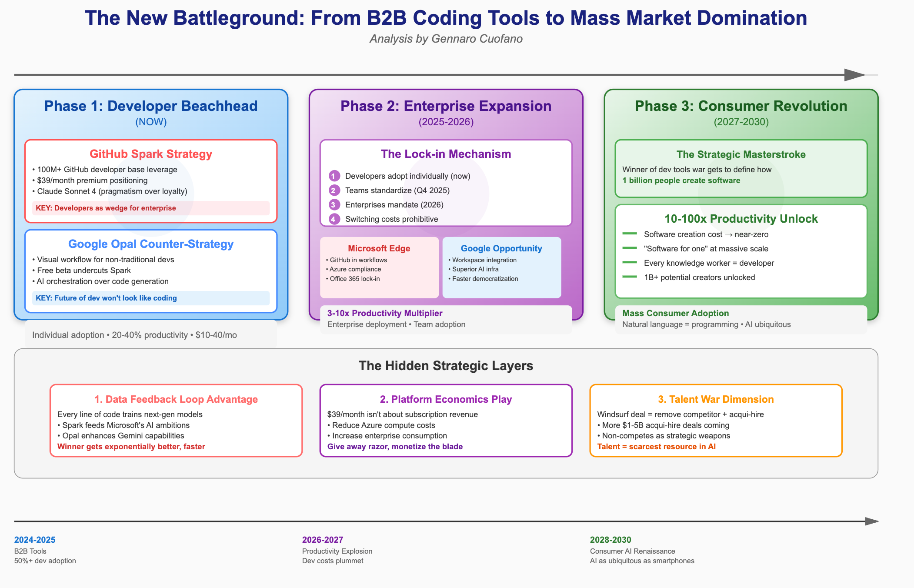This screenshot has height=588, width=914.
Task: Click the Phase 1: Developer Beachhead heading
Action: 151,106
